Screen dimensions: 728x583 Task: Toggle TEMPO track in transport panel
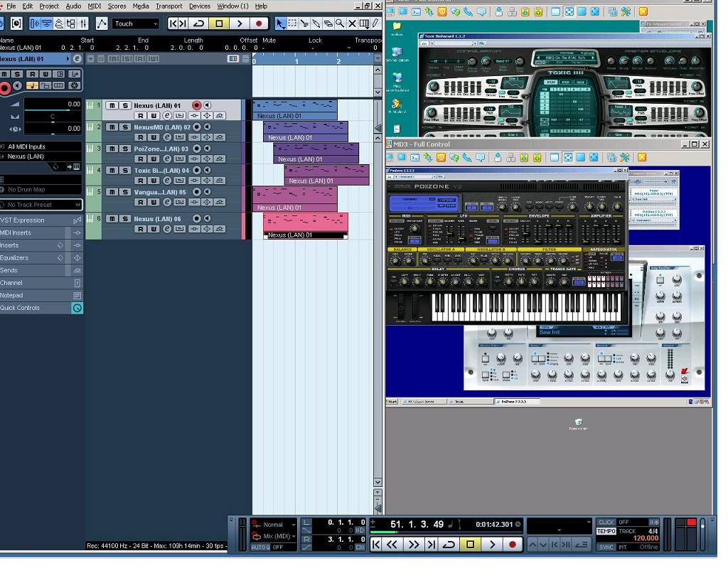click(x=606, y=531)
